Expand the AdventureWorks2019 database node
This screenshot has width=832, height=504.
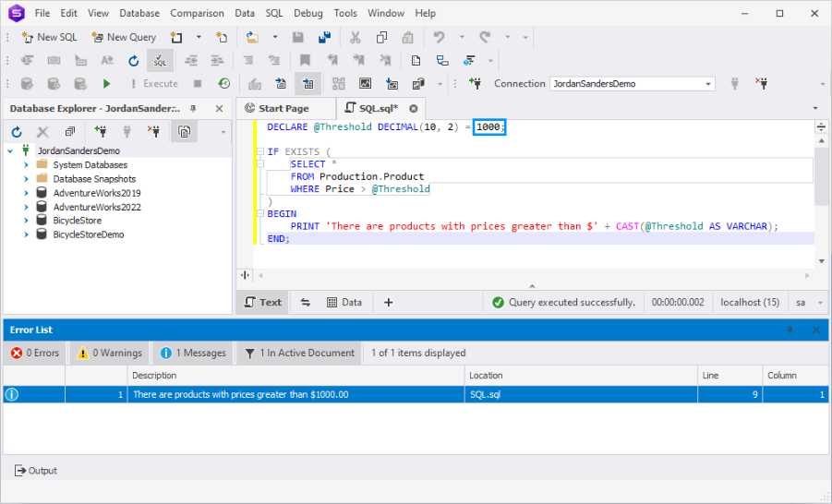[x=27, y=193]
